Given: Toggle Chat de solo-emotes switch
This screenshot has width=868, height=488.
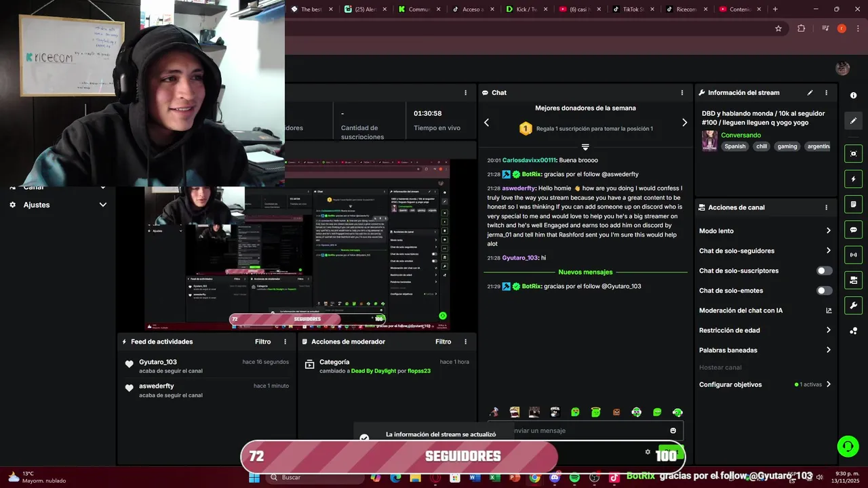Looking at the screenshot, I should tap(824, 291).
